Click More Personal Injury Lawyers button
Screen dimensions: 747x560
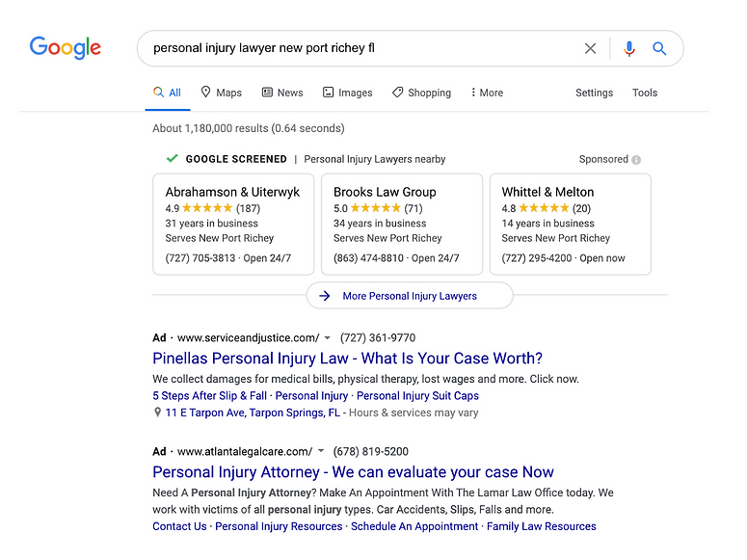point(410,296)
